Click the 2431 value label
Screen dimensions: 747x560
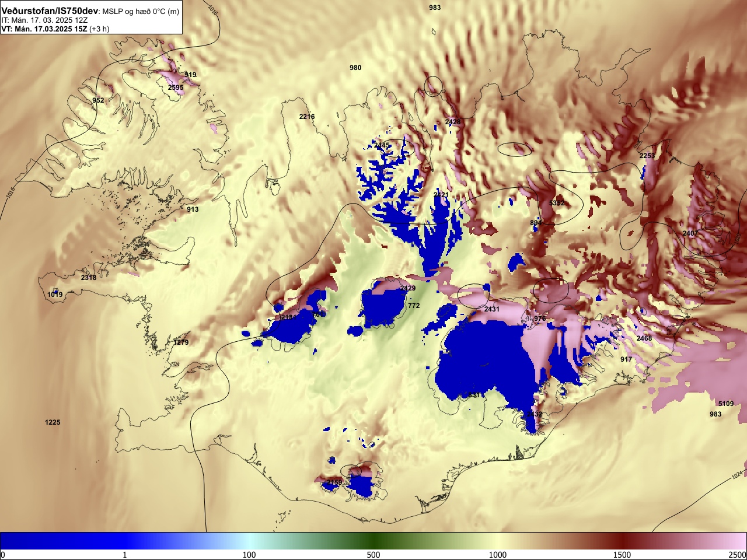492,309
